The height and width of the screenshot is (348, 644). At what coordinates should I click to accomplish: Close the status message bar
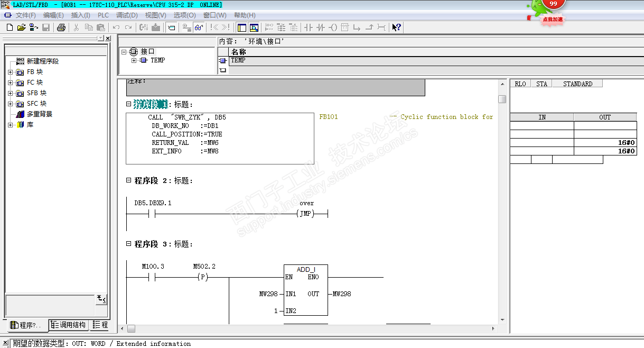pyautogui.click(x=5, y=343)
